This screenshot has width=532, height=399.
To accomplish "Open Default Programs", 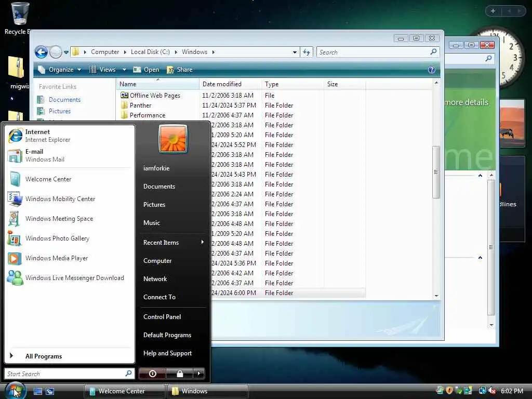I will (173, 335).
